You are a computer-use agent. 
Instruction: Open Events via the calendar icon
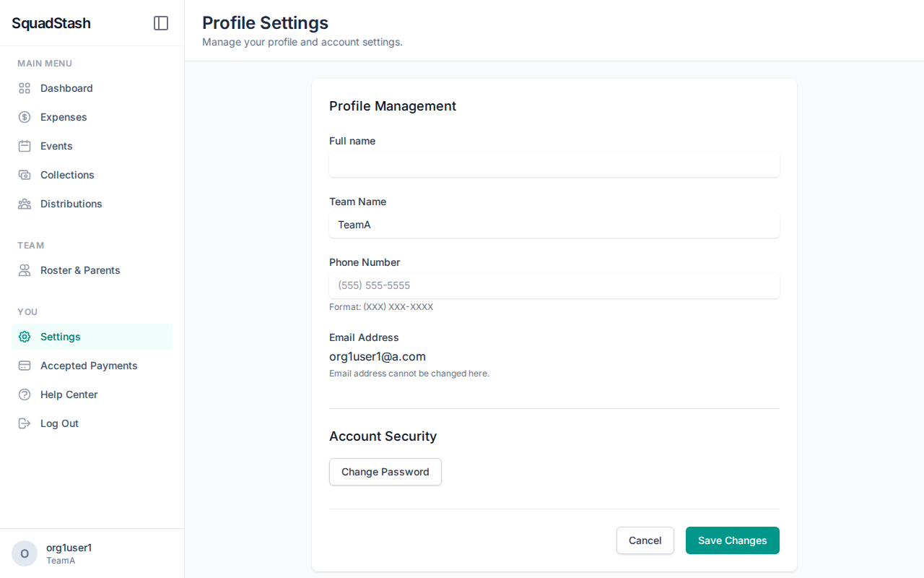(x=24, y=145)
